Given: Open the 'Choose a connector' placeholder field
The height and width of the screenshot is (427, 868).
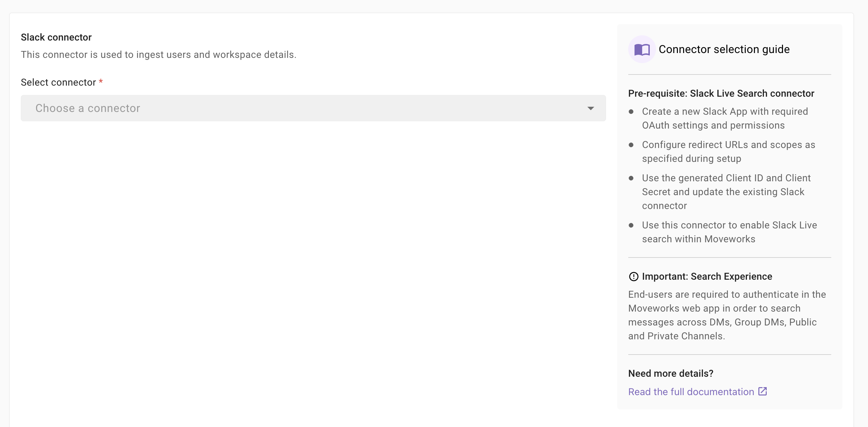Looking at the screenshot, I should point(87,108).
